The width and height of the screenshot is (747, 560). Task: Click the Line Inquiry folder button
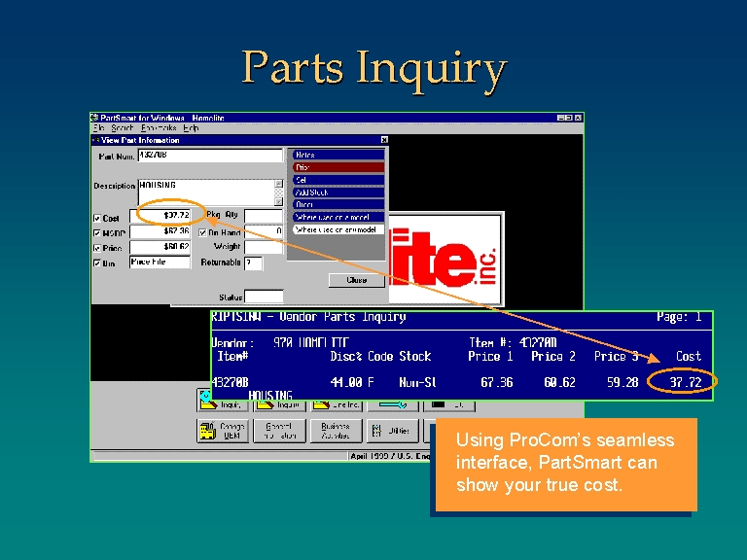[337, 405]
